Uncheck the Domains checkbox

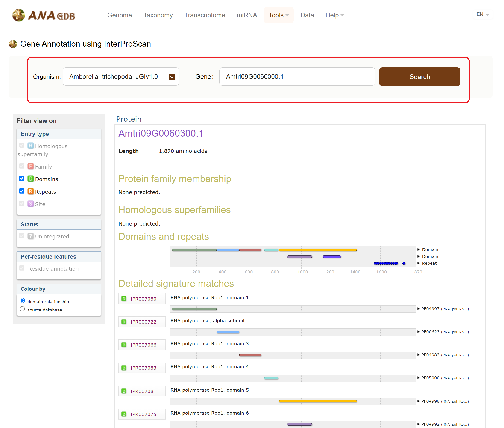22,179
